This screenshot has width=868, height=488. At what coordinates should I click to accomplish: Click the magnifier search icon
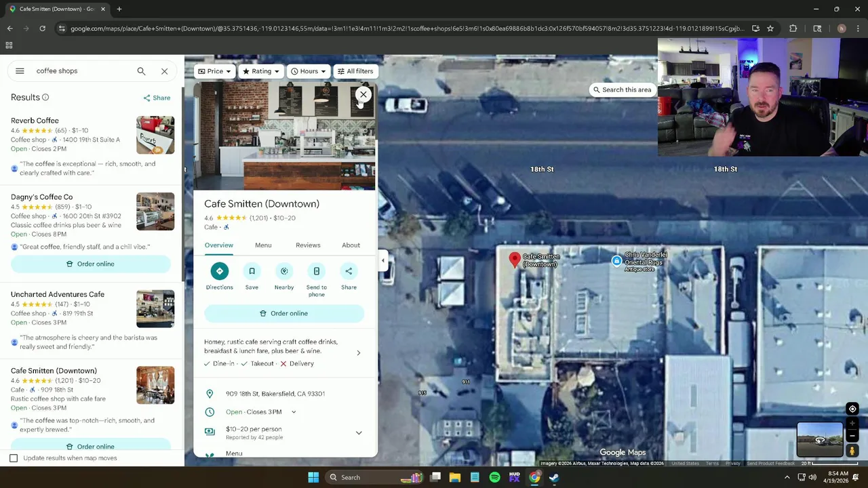coord(141,71)
